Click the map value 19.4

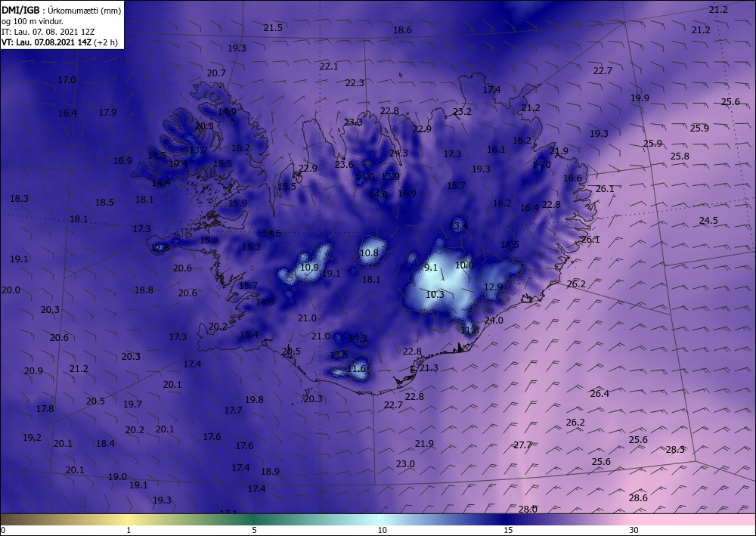pos(178,163)
